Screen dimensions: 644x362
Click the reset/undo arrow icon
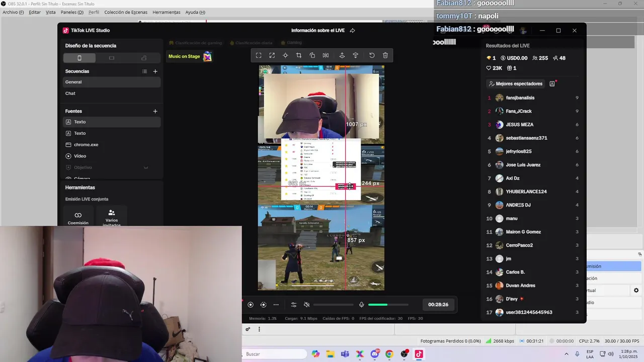click(372, 55)
